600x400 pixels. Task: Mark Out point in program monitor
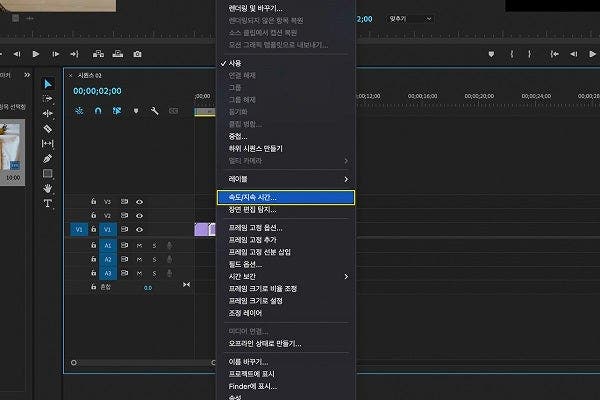pos(530,54)
